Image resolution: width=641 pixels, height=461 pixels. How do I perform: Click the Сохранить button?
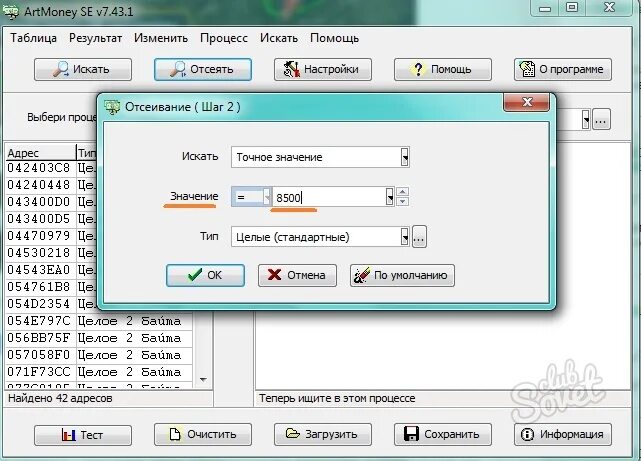coord(443,434)
